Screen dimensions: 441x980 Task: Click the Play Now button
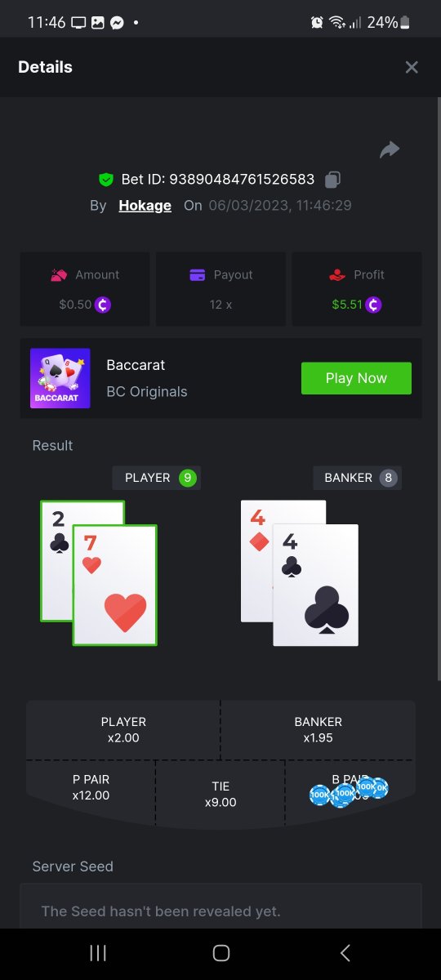point(356,378)
